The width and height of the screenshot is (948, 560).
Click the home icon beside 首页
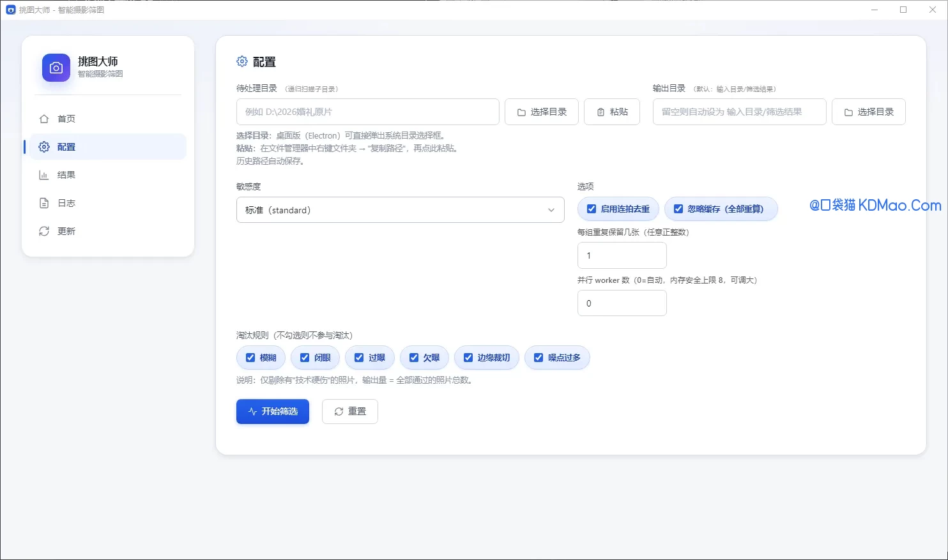pos(44,119)
